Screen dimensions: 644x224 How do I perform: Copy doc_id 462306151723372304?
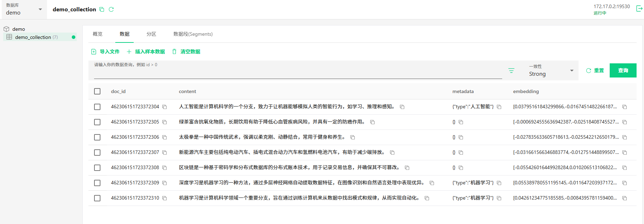click(164, 107)
